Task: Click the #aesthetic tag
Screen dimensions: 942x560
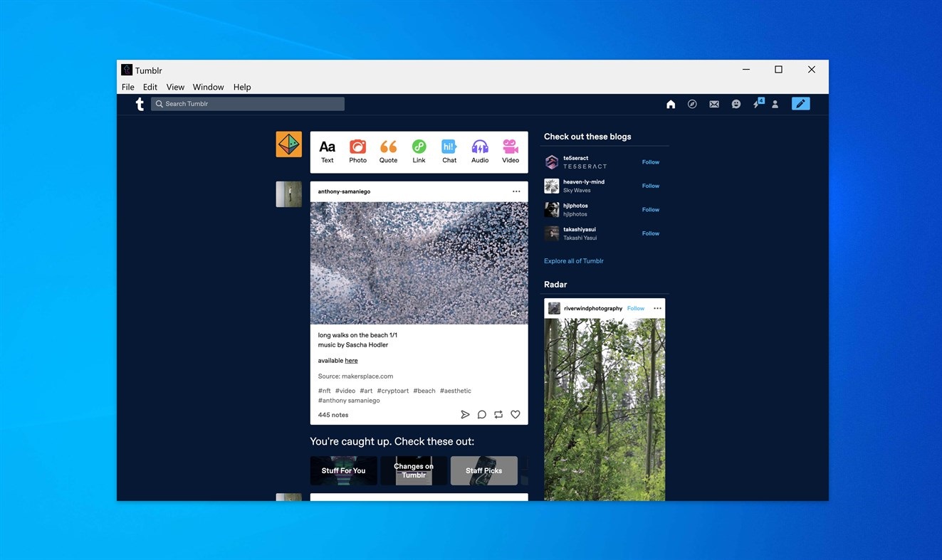Action: click(456, 391)
